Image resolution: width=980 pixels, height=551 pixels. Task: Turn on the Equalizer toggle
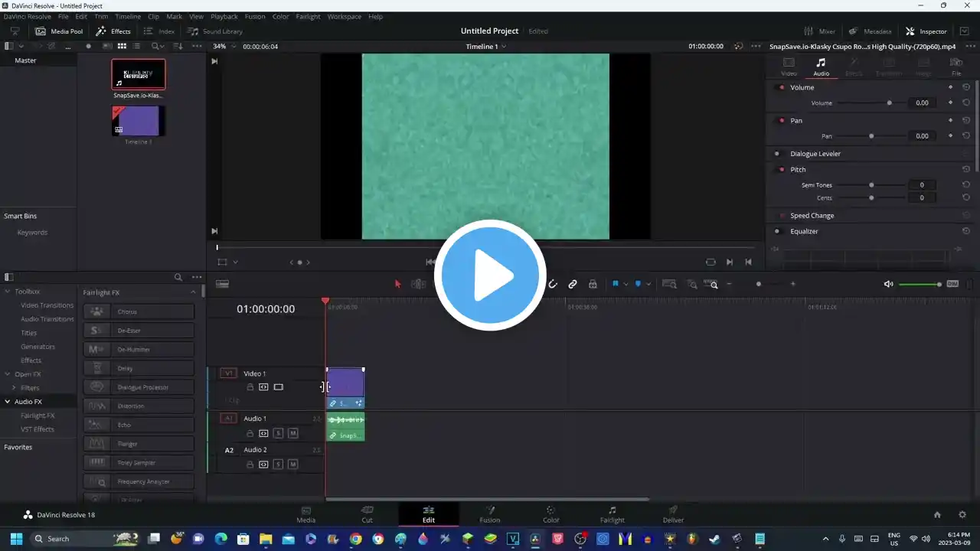pyautogui.click(x=777, y=231)
